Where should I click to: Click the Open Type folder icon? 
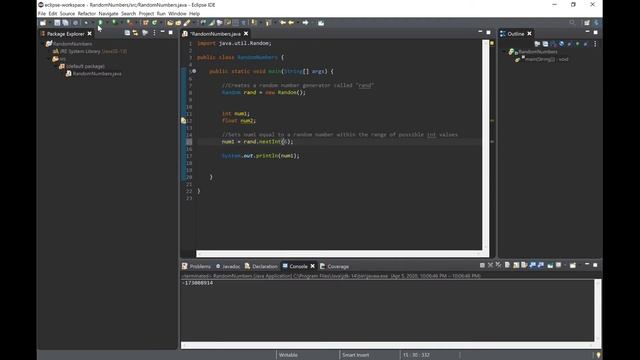[170, 23]
